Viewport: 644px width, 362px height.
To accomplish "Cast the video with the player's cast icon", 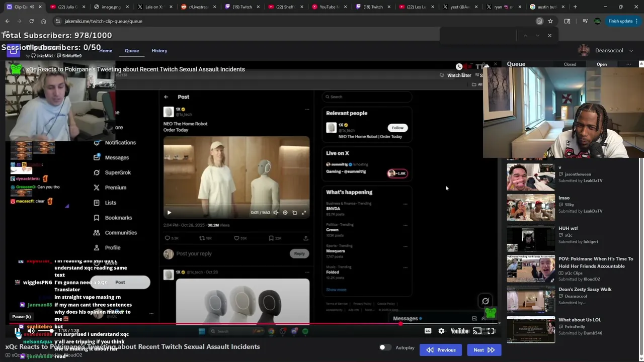I will (x=477, y=331).
